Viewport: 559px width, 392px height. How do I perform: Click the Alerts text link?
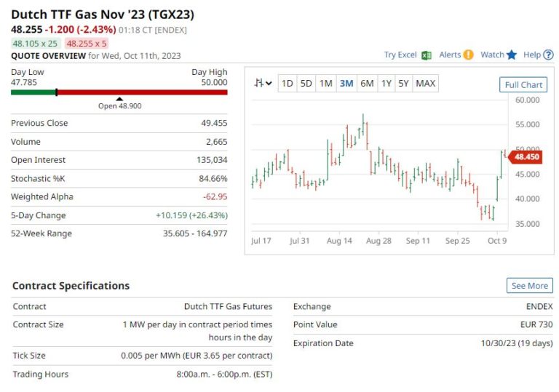[450, 55]
